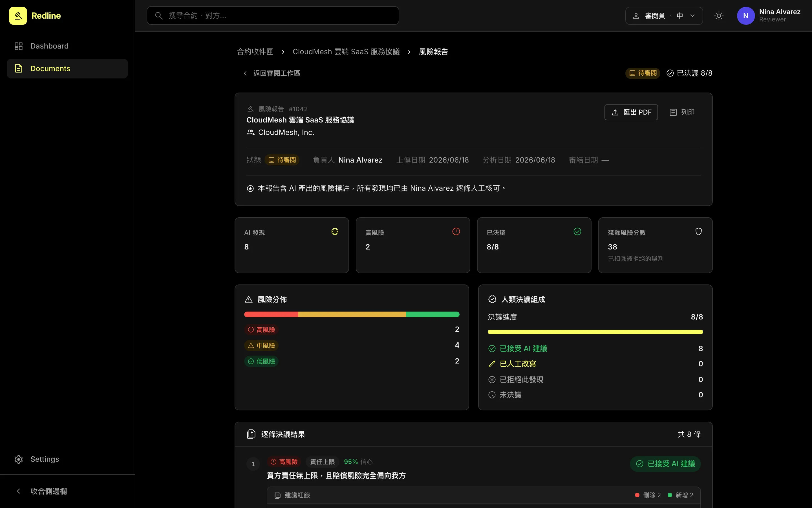Click the warning triangle beside 風險分佈

pos(249,299)
